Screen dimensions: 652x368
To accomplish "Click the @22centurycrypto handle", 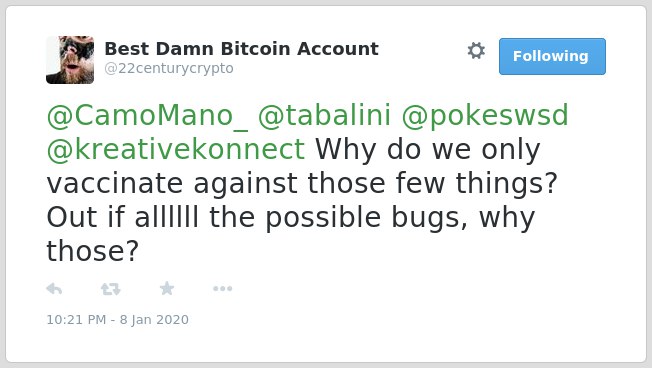I will pyautogui.click(x=169, y=68).
